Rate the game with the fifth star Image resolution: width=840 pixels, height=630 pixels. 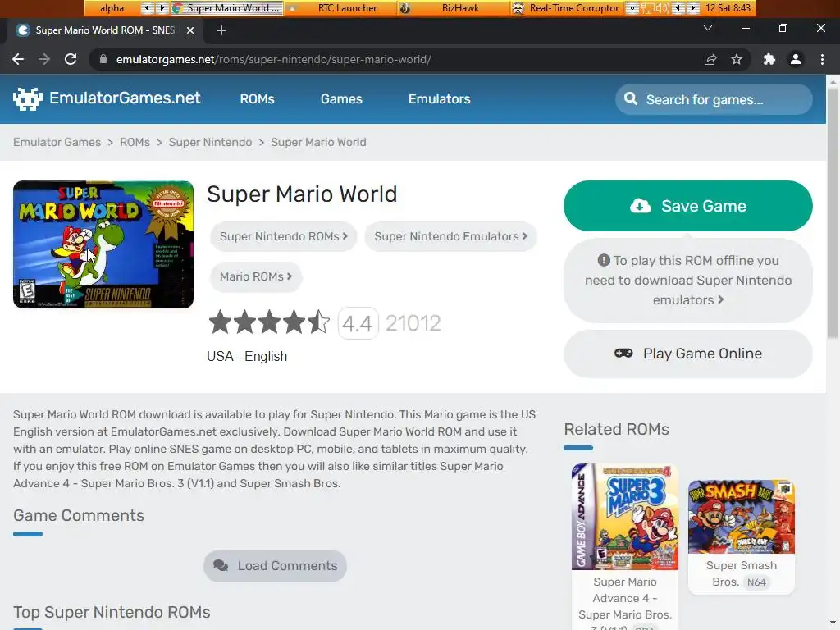[x=319, y=322]
